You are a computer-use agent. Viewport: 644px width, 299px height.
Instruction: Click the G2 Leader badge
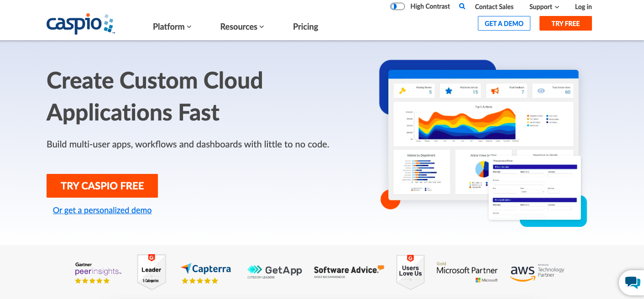(x=152, y=272)
